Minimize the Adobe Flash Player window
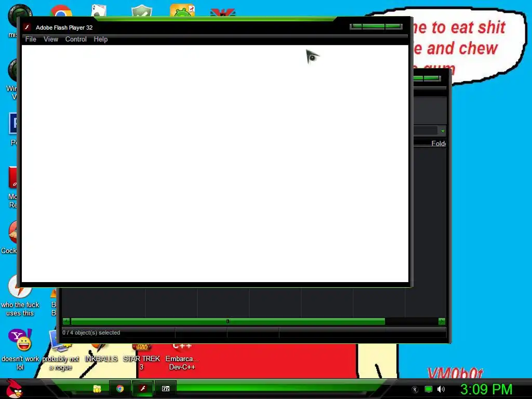The image size is (532, 399). [x=356, y=26]
